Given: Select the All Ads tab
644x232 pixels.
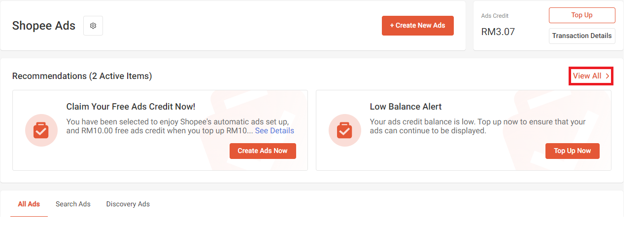Looking at the screenshot, I should [29, 204].
